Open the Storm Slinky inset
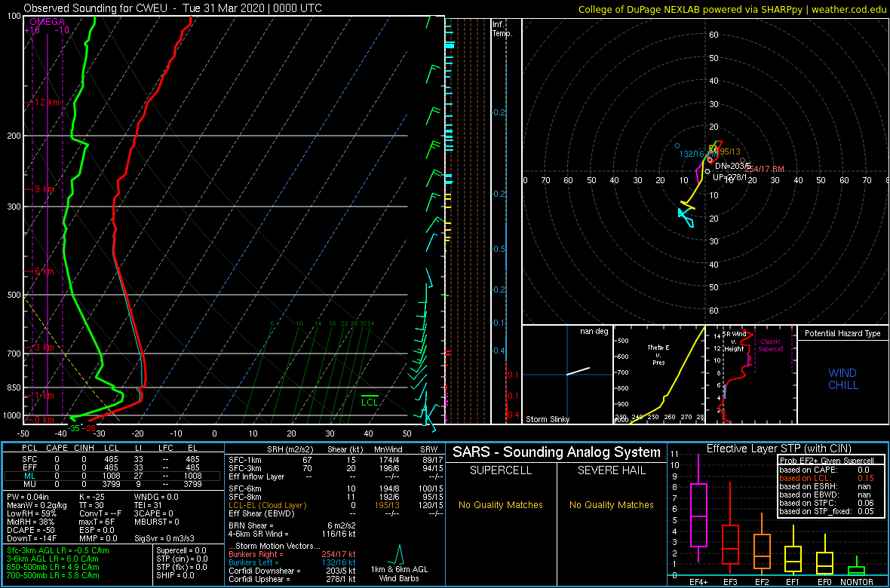The width and height of the screenshot is (890, 588). 567,375
